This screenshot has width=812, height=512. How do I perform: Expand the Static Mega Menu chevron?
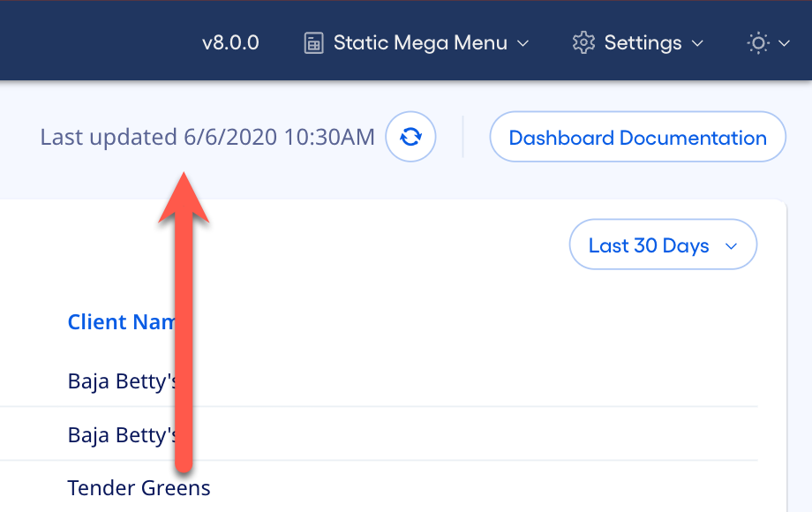(x=524, y=43)
